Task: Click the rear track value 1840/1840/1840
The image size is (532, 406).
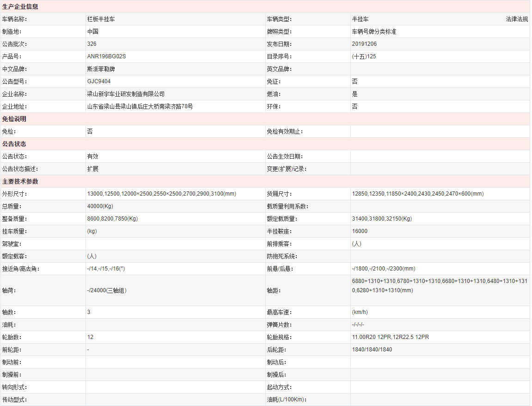Action: coord(372,350)
